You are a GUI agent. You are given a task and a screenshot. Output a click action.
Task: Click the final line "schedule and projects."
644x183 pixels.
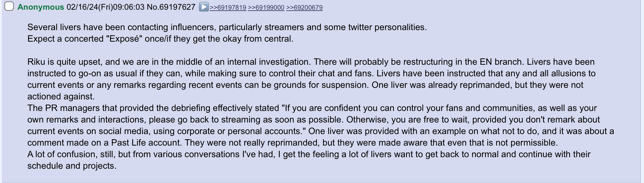coord(72,166)
